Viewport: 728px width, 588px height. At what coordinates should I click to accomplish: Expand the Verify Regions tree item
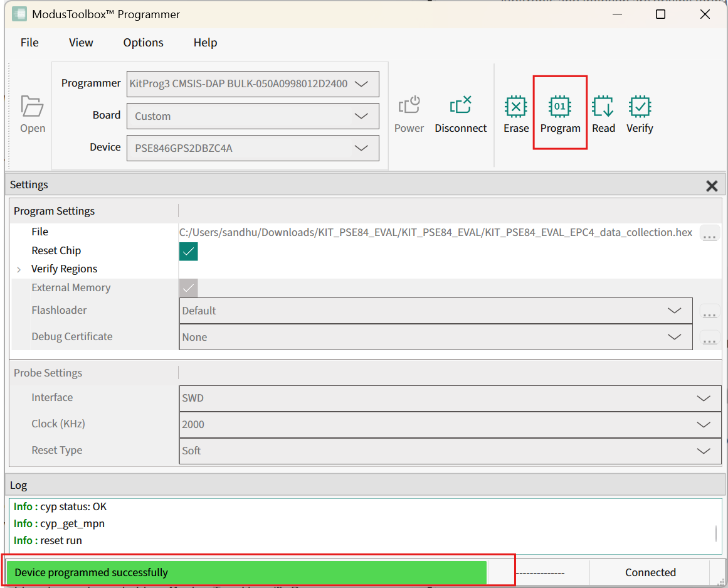19,269
